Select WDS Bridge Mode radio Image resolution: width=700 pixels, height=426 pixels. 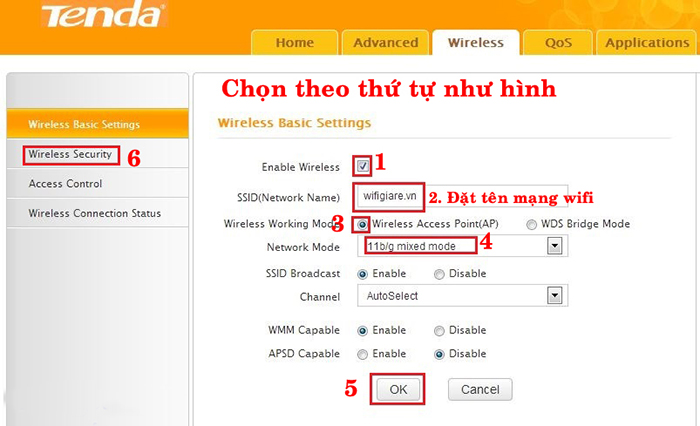pos(531,224)
